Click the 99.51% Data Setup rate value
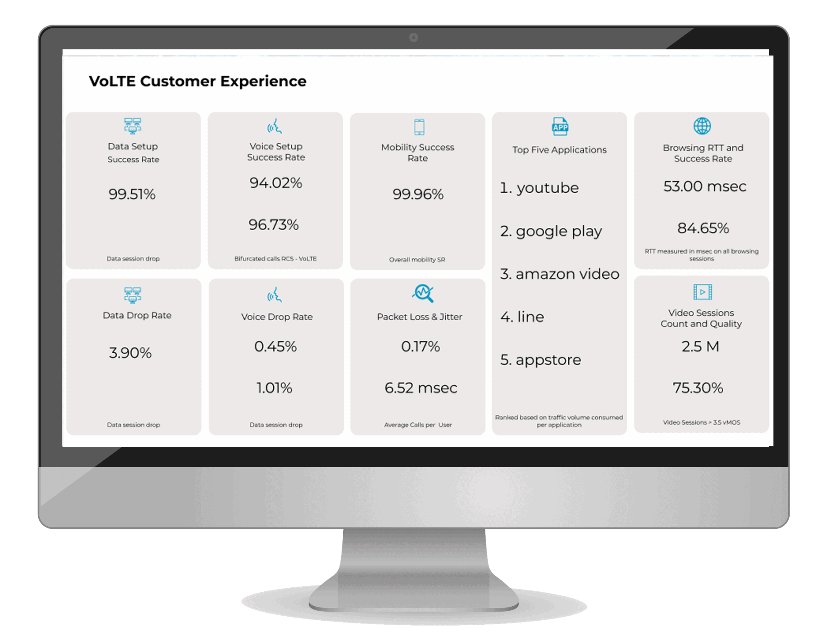 pyautogui.click(x=131, y=194)
